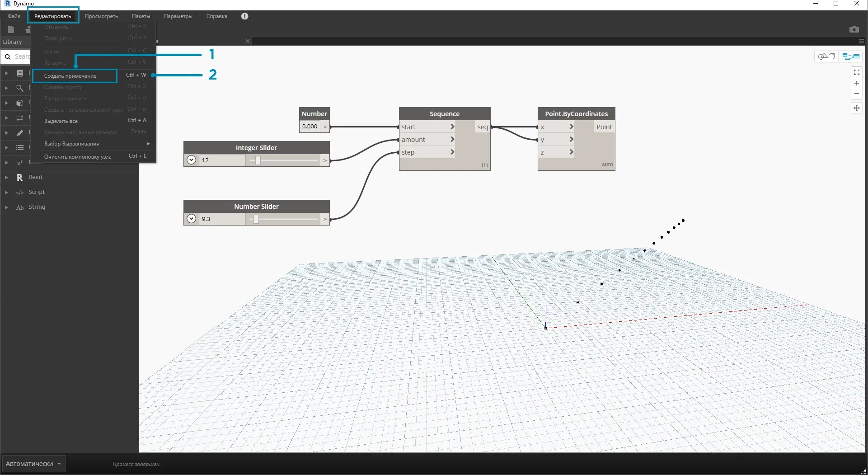Image resolution: width=868 pixels, height=475 pixels.
Task: Click the book category icon in the Library
Action: click(20, 73)
